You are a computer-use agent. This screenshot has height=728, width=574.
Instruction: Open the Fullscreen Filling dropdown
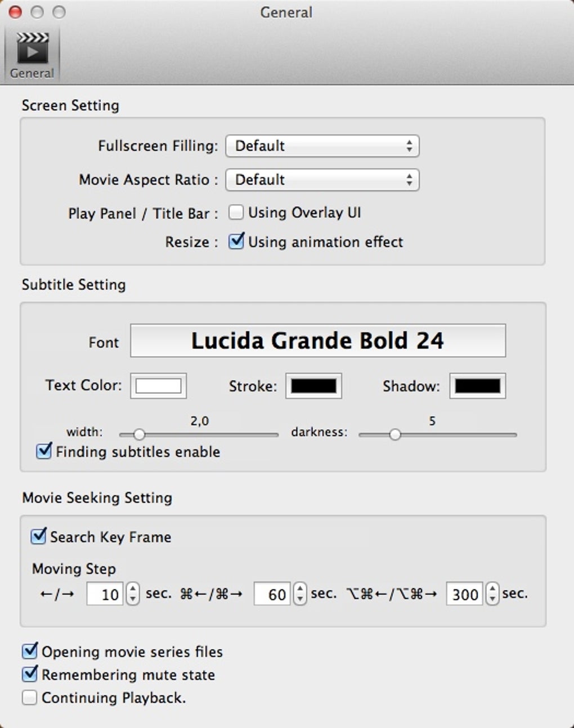(x=322, y=146)
